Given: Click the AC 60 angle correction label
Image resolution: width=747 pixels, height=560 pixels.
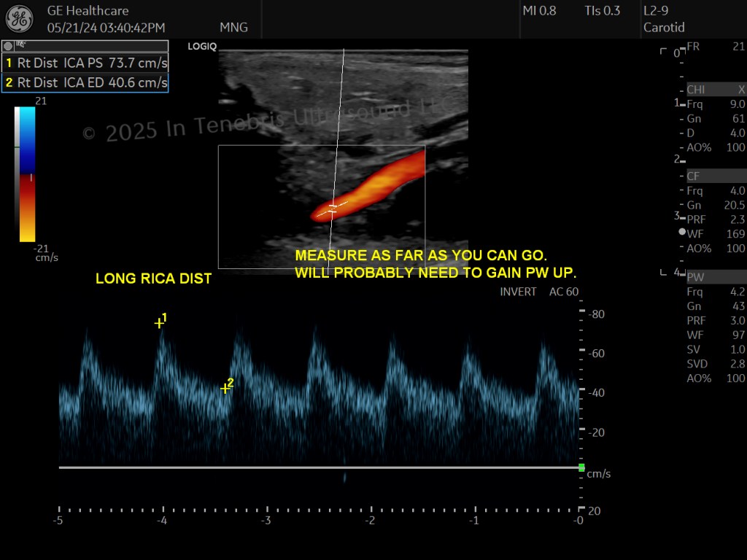Looking at the screenshot, I should click(564, 292).
